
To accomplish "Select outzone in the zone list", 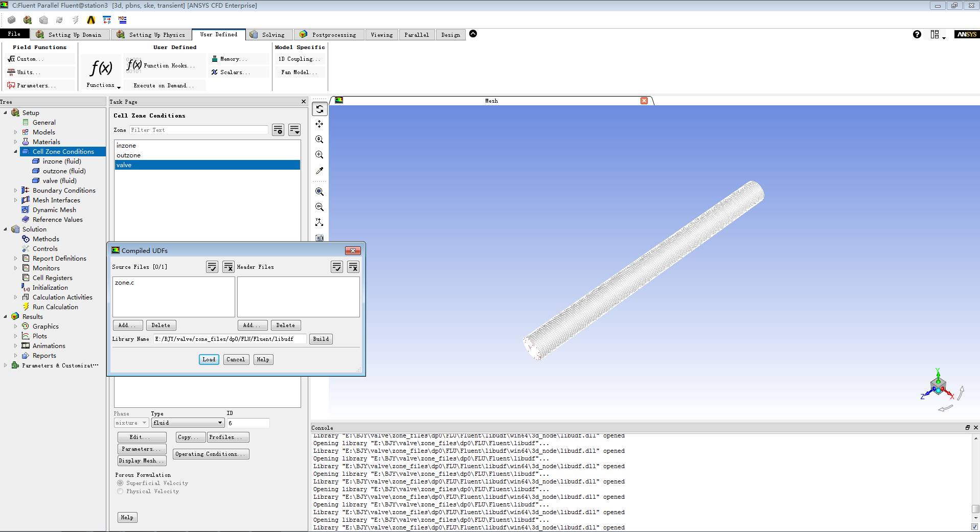I will [208, 155].
